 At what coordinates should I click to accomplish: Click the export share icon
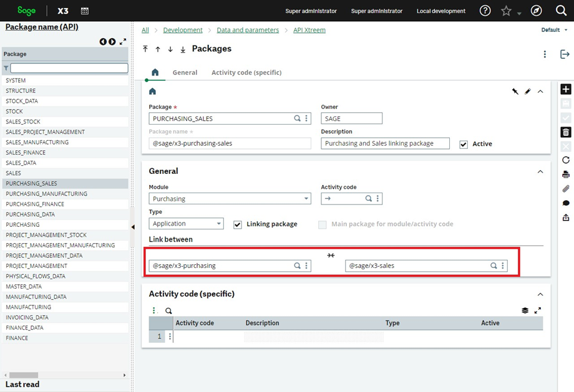coord(566,218)
